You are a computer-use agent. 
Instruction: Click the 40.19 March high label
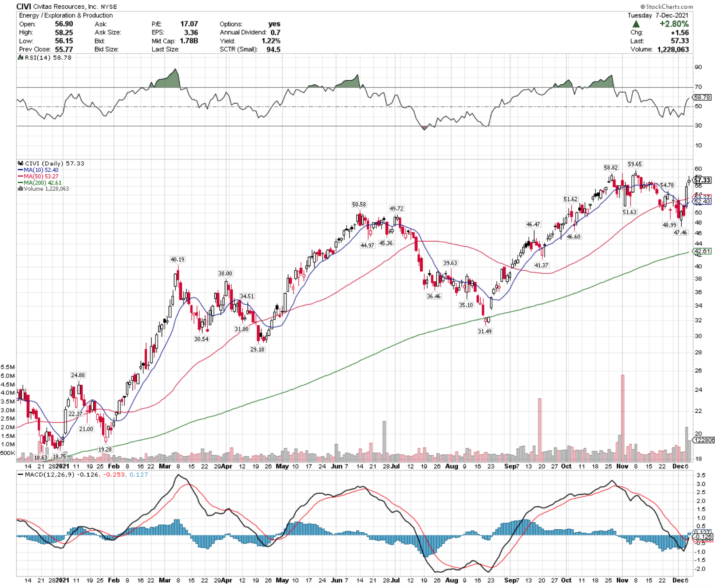tap(177, 260)
